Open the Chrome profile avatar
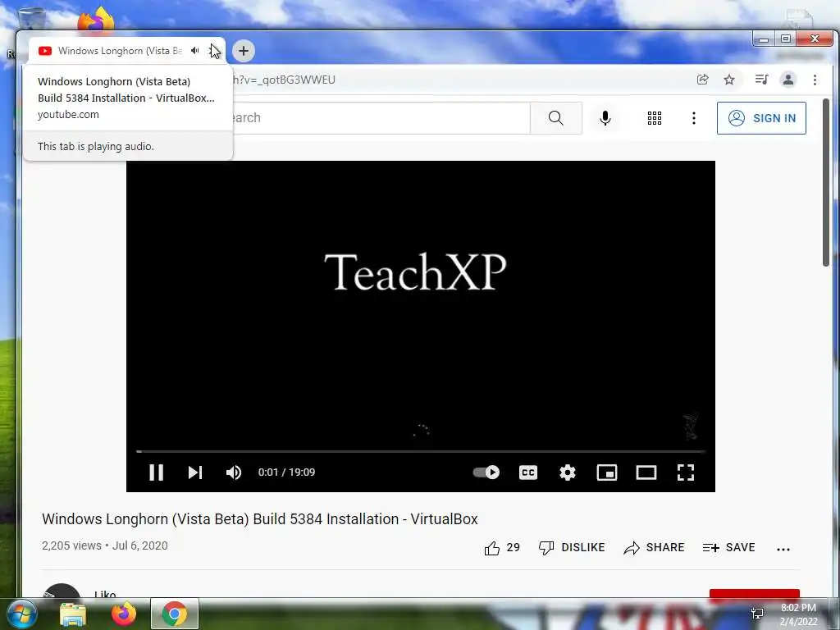 click(x=788, y=80)
